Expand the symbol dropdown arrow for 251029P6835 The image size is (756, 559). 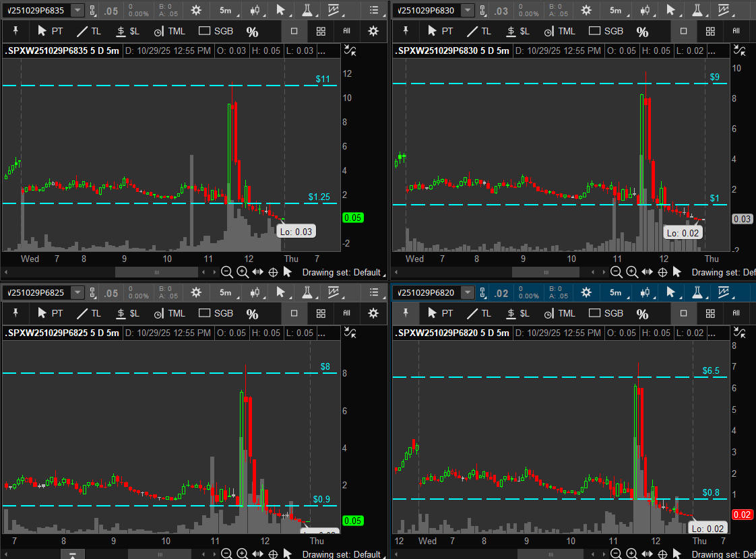click(x=77, y=10)
